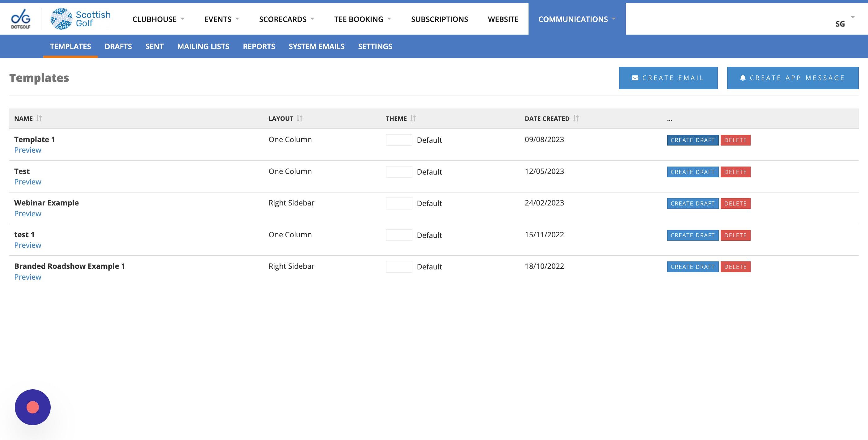Go to System Emails tab

(316, 46)
